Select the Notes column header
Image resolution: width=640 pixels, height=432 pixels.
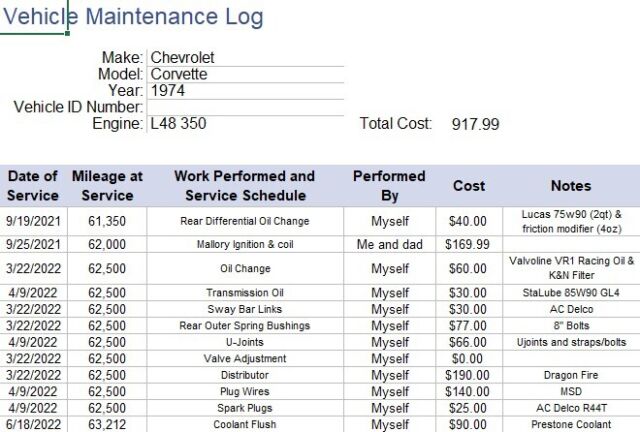[x=570, y=186]
